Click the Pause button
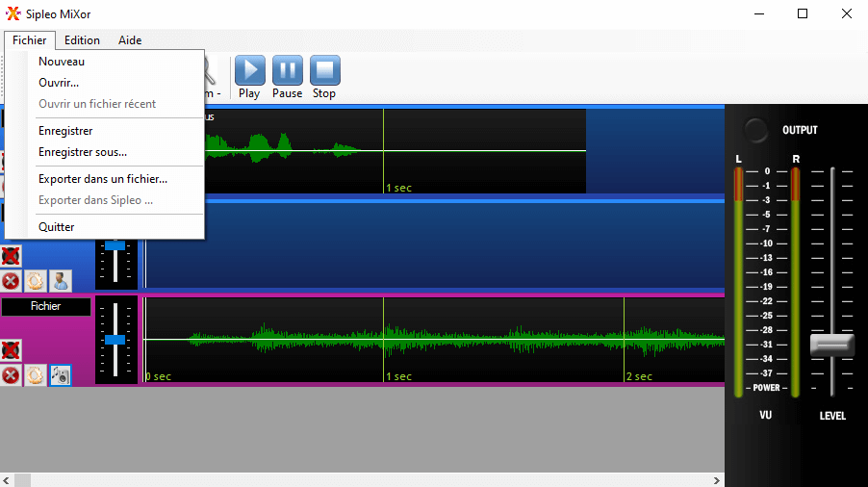The image size is (868, 487). (288, 77)
